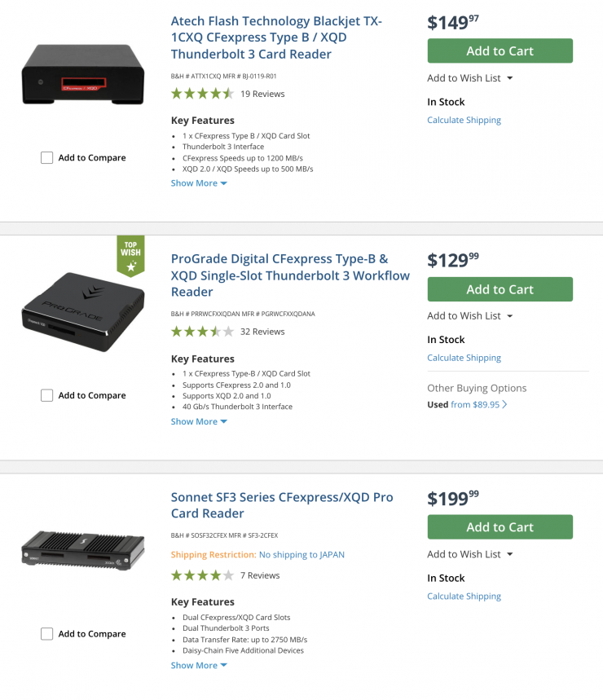Open the ProGrade Digital reader product image
This screenshot has height=700, width=603.
tap(83, 312)
